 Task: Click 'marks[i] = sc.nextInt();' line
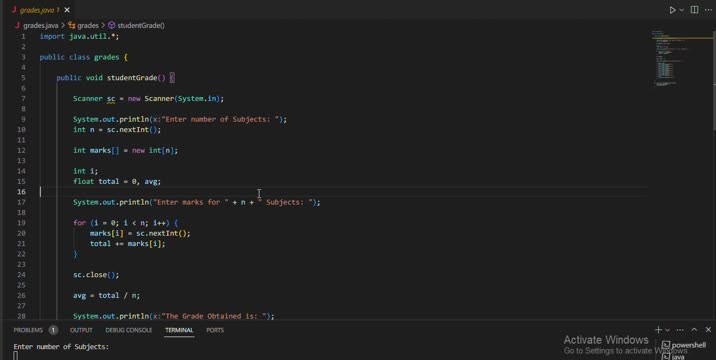point(140,233)
